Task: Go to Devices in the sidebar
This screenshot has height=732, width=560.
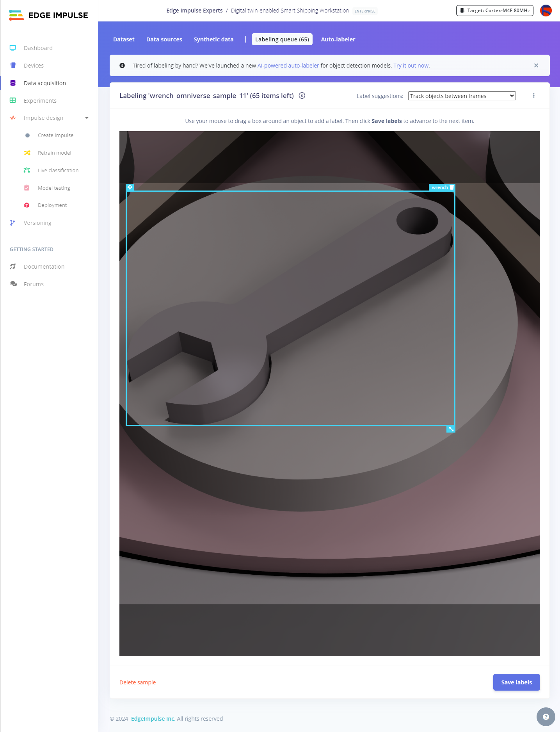Action: point(34,66)
